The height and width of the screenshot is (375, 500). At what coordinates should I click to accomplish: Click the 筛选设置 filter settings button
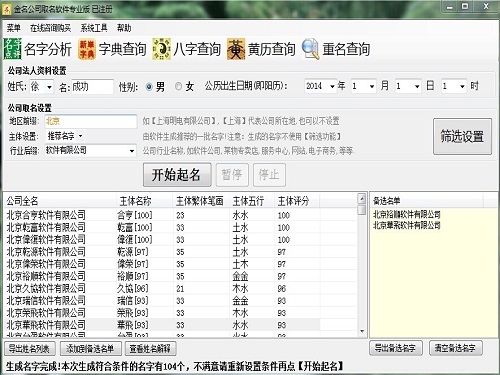(462, 136)
